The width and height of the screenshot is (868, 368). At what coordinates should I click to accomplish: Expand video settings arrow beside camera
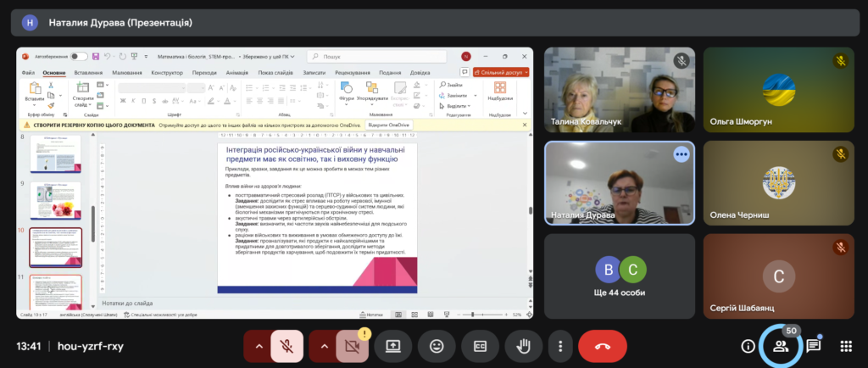(323, 346)
